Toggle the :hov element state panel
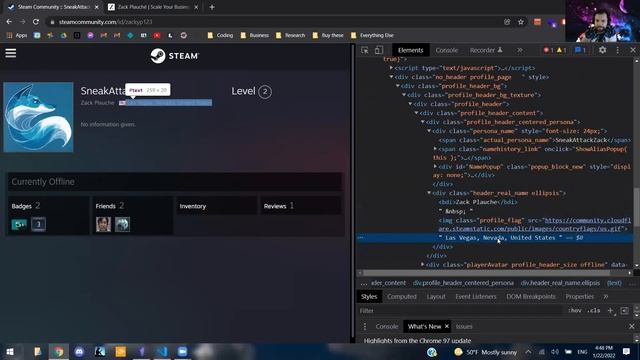The height and width of the screenshot is (360, 640). pyautogui.click(x=575, y=311)
